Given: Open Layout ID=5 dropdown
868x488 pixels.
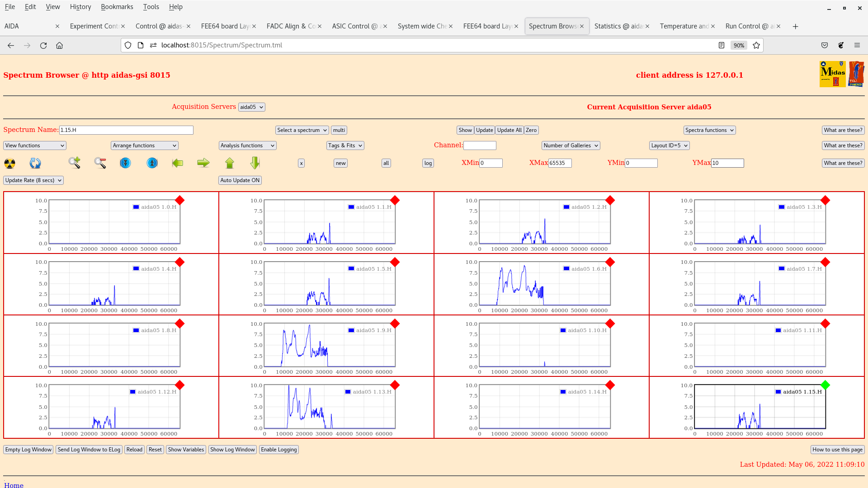Looking at the screenshot, I should pos(670,145).
